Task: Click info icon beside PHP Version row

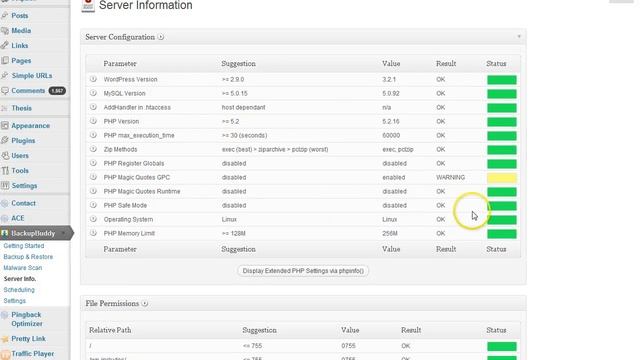Action: coord(93,121)
